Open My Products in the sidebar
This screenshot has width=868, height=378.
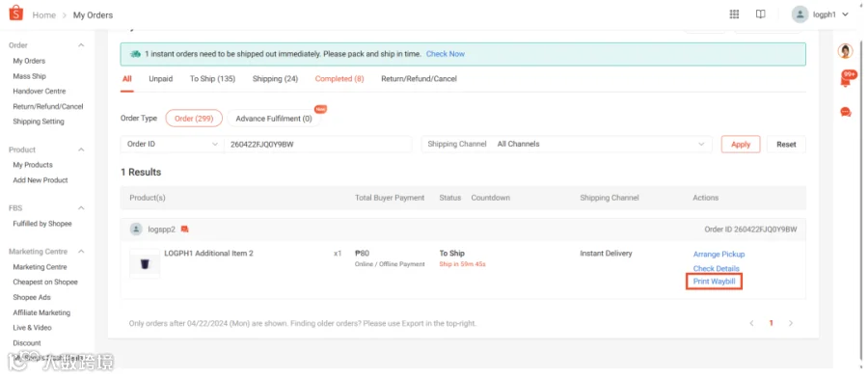tap(33, 165)
